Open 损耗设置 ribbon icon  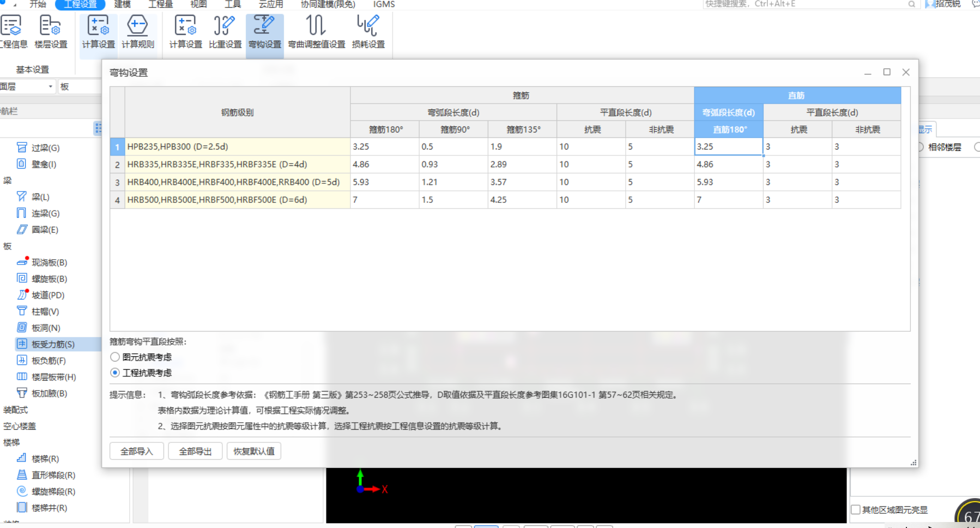[x=368, y=26]
